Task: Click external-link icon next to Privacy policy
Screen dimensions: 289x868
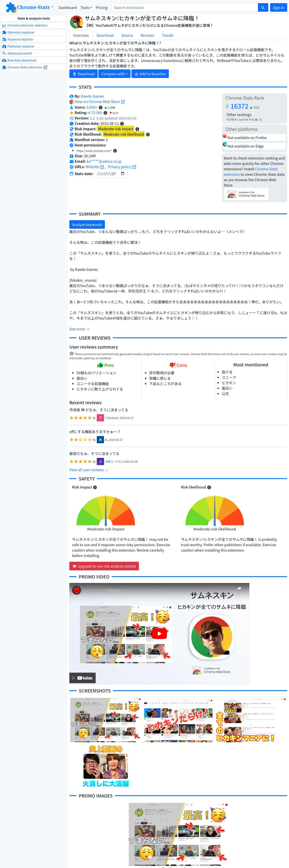Action: pos(134,167)
